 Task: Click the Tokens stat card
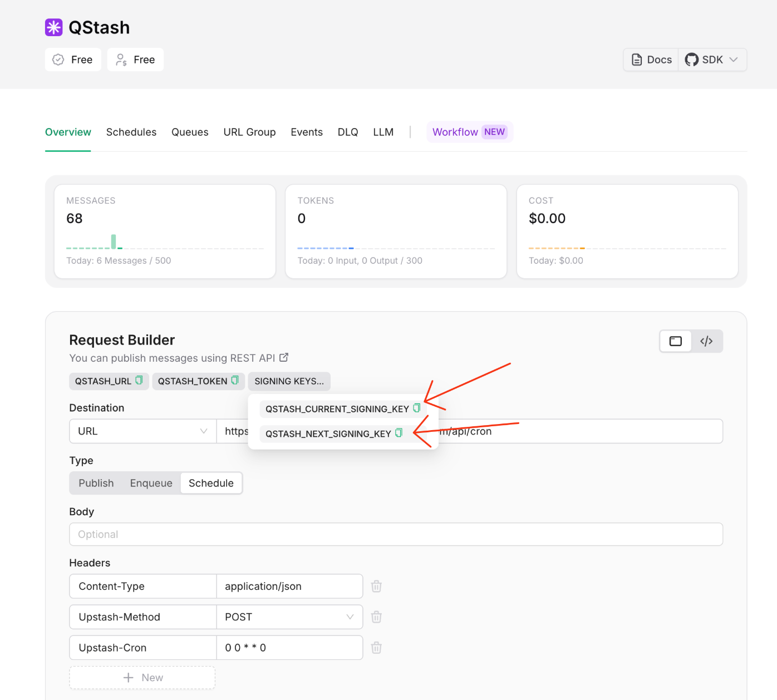coord(396,231)
